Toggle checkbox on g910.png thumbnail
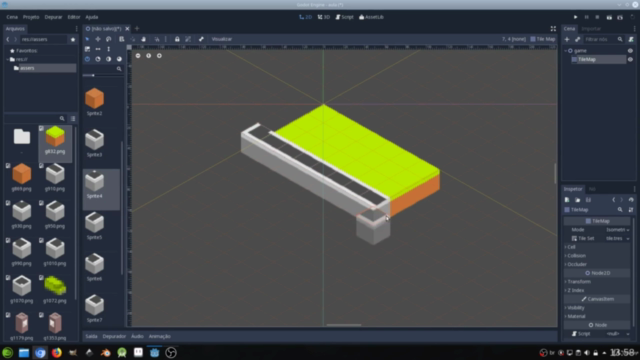 pos(41,165)
